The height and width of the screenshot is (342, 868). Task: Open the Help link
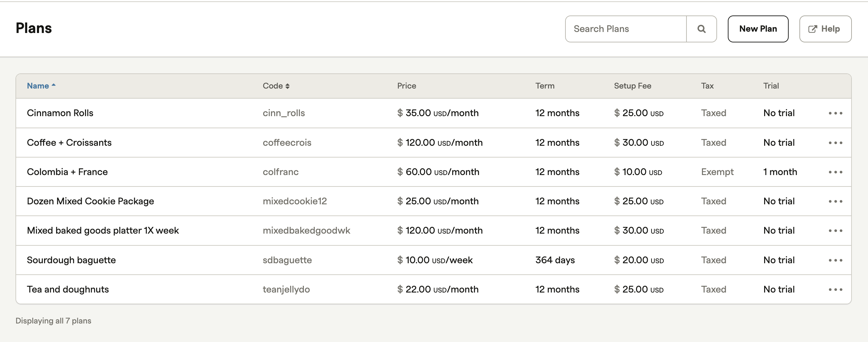pos(825,29)
